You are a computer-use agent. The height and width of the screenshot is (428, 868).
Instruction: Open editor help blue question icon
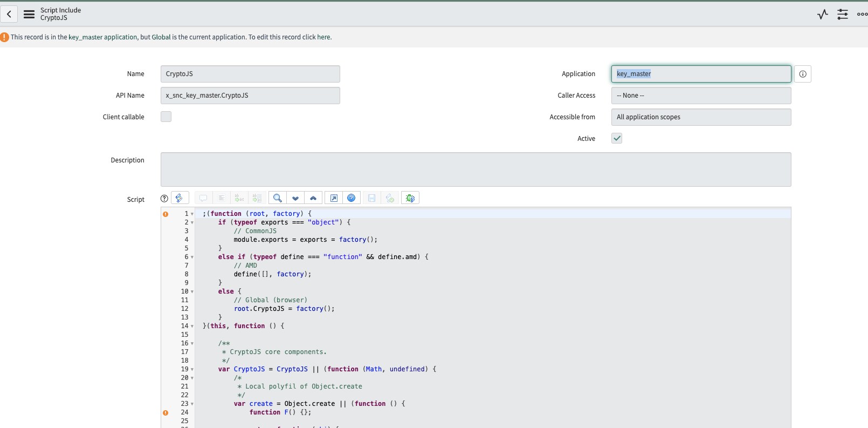(352, 198)
